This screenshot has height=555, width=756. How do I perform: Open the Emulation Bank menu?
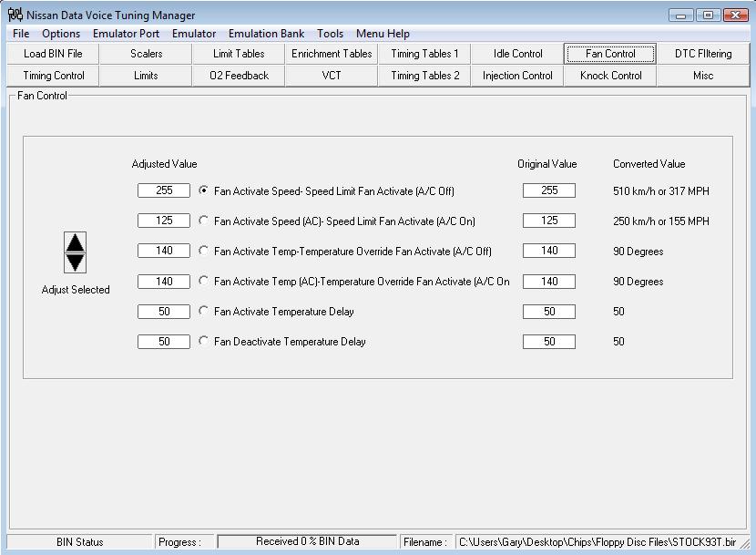click(x=266, y=34)
